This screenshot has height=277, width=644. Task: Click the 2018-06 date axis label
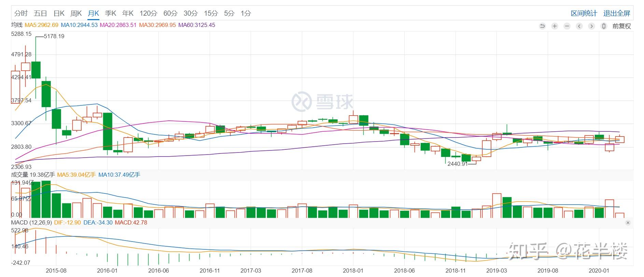coord(404,271)
